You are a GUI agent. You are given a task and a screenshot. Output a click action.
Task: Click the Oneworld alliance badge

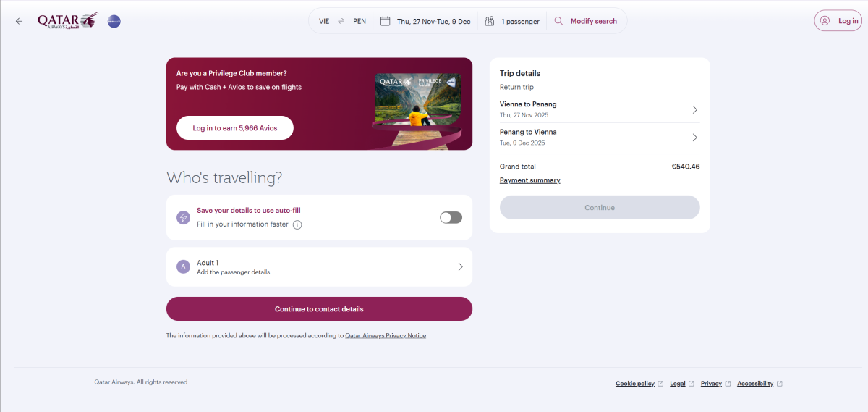(x=114, y=21)
